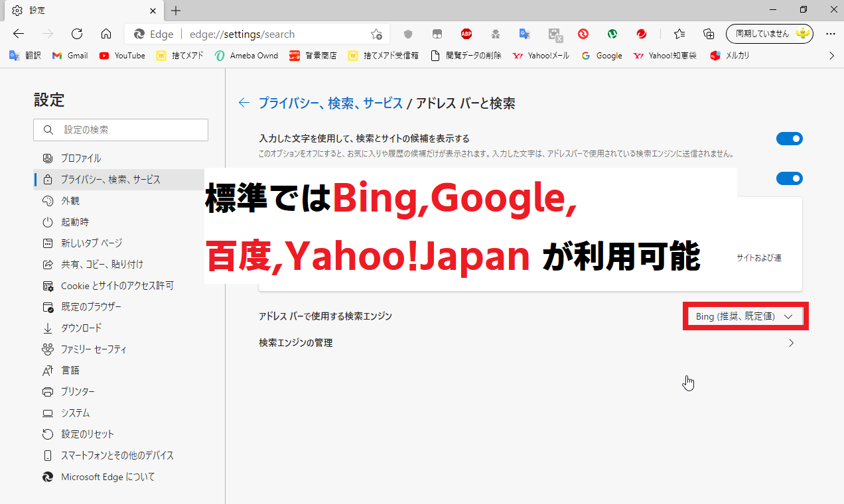Turn off 入力した文字を使用して候補を表示する toggle
Viewport: 844px width, 504px height.
[x=790, y=139]
